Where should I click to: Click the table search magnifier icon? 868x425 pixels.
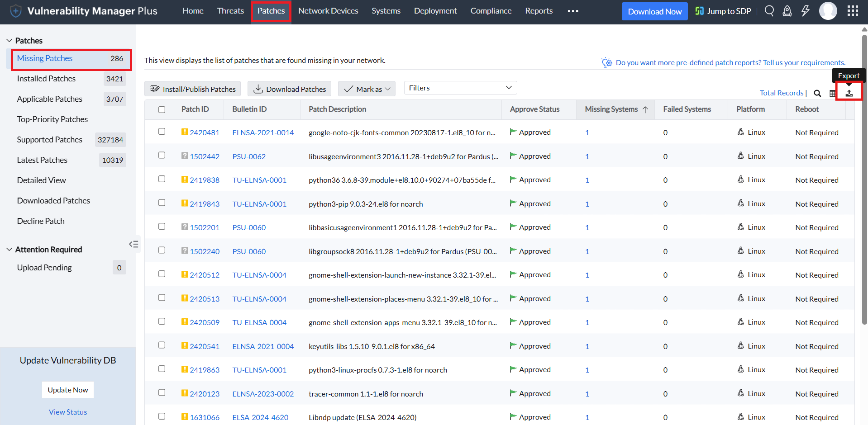point(817,93)
